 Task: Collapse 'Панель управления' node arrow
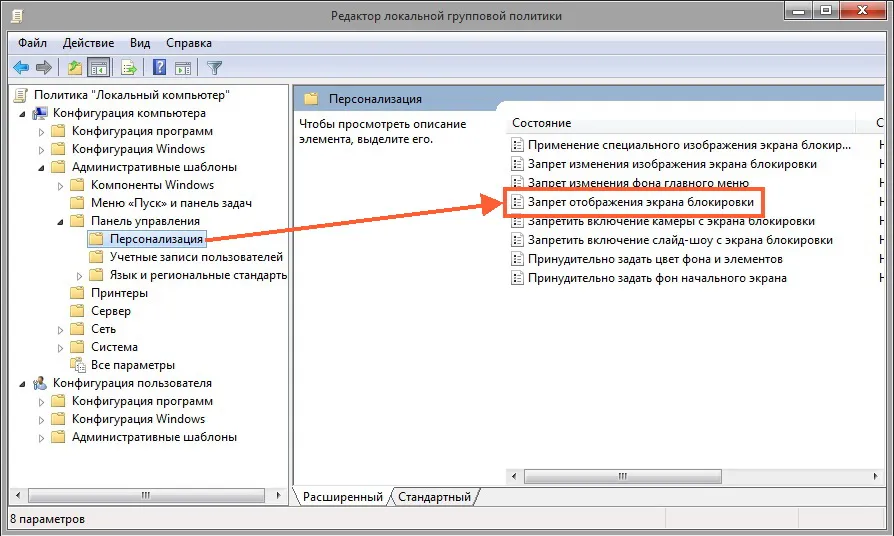[x=60, y=222]
